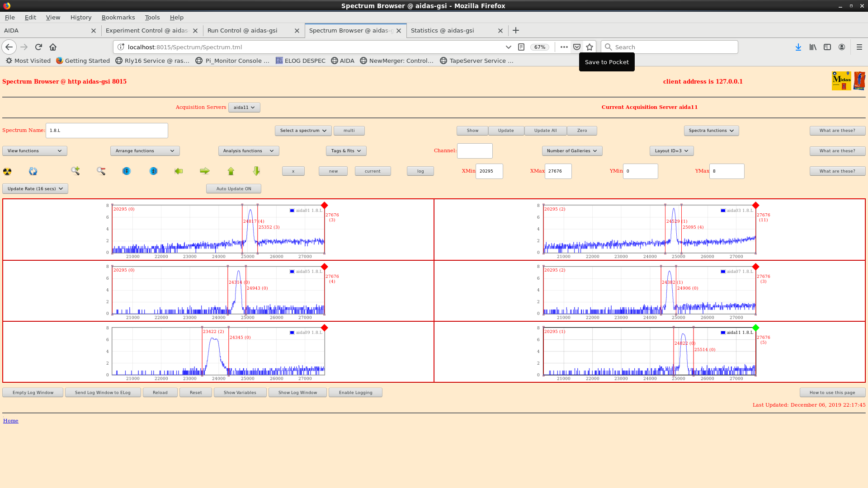Click the blue circle up-arrows icon
Viewport: 868px width, 488px height.
(154, 171)
